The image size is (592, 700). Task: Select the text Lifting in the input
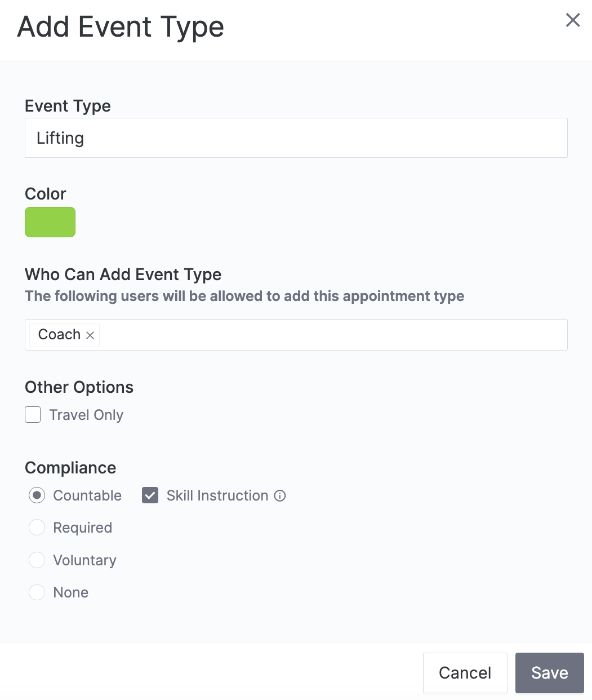[60, 138]
